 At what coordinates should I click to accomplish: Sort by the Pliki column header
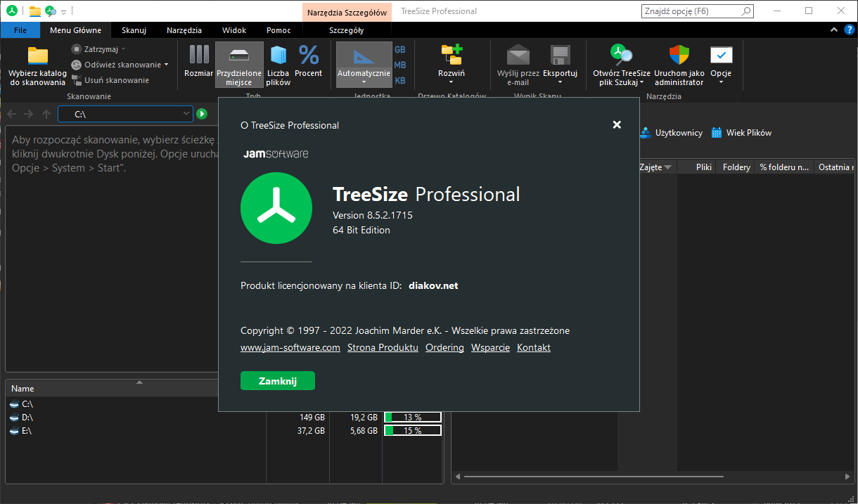pos(697,167)
